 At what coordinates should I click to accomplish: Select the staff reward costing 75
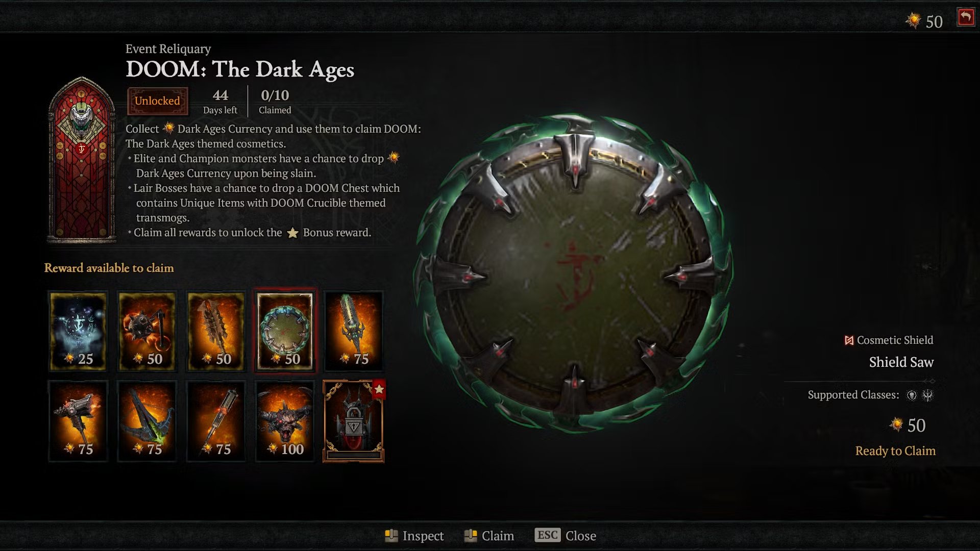tap(216, 421)
